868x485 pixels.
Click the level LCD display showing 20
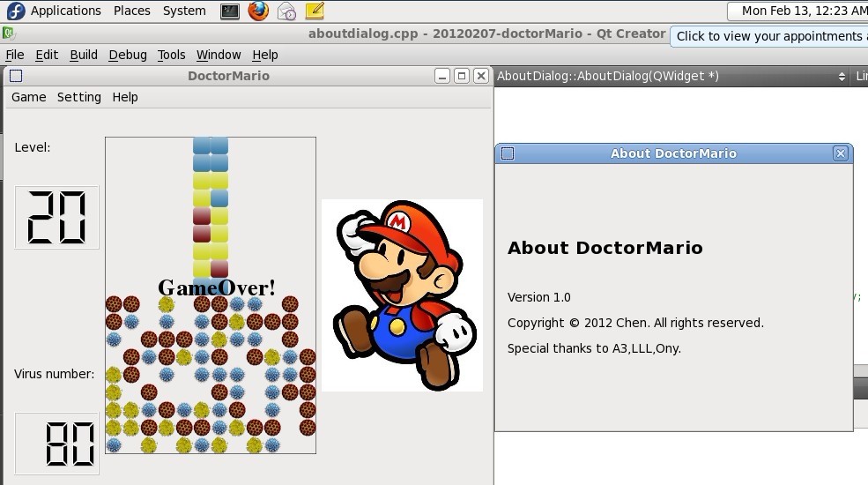pos(57,218)
